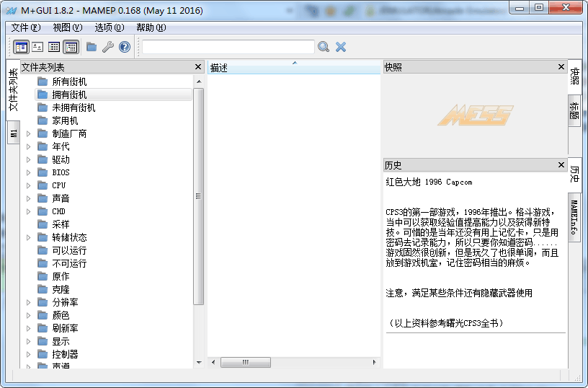588x388 pixels.
Task: Open the 视图(V) menu
Action: [x=68, y=27]
